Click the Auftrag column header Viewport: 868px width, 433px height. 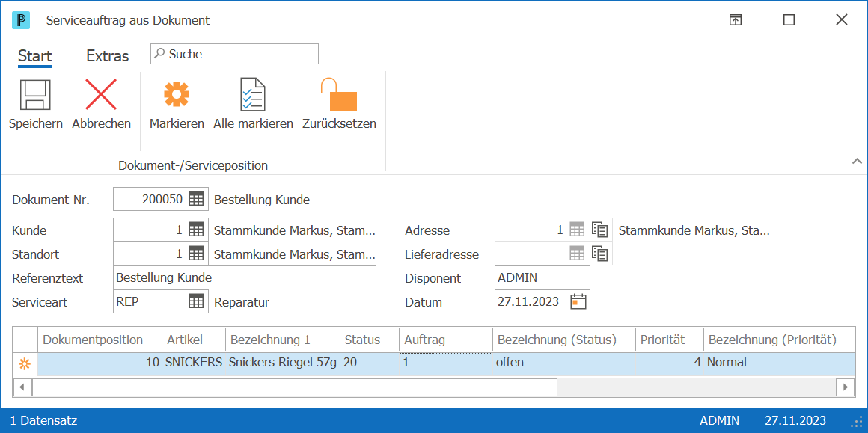pyautogui.click(x=446, y=339)
